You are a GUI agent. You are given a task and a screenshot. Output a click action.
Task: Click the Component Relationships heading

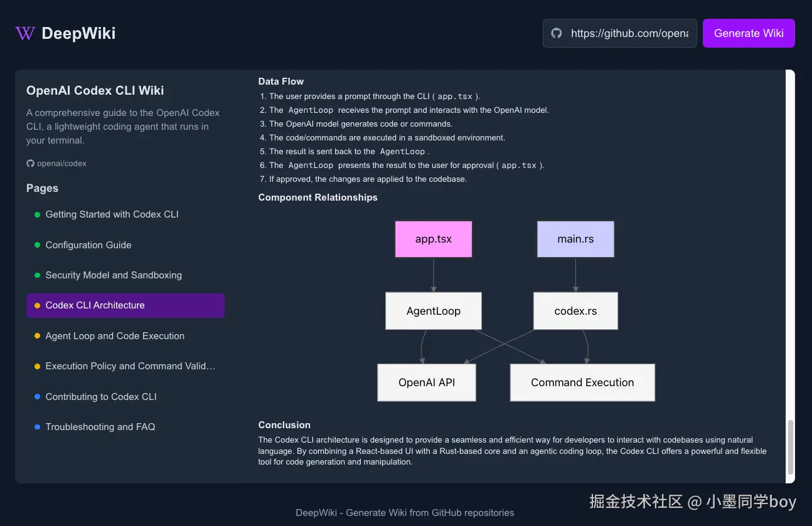318,197
